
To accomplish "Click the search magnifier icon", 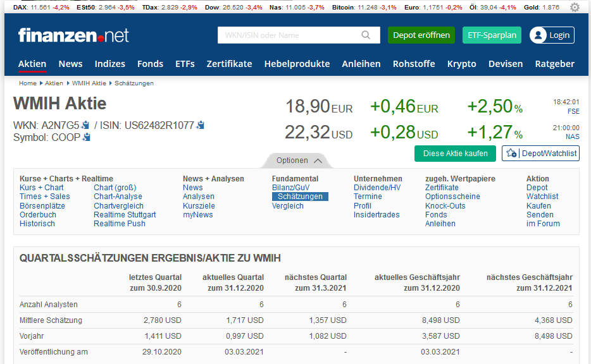I will [366, 35].
